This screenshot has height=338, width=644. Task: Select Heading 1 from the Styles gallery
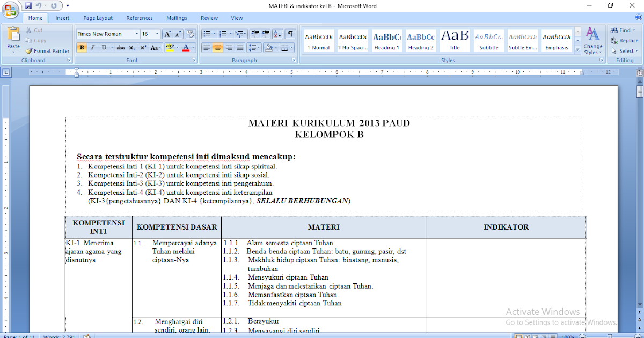387,40
